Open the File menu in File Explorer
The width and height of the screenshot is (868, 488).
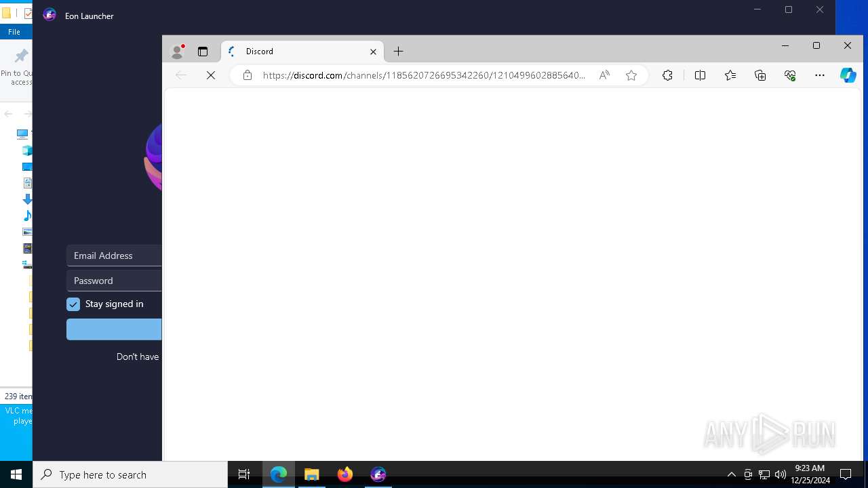[14, 32]
